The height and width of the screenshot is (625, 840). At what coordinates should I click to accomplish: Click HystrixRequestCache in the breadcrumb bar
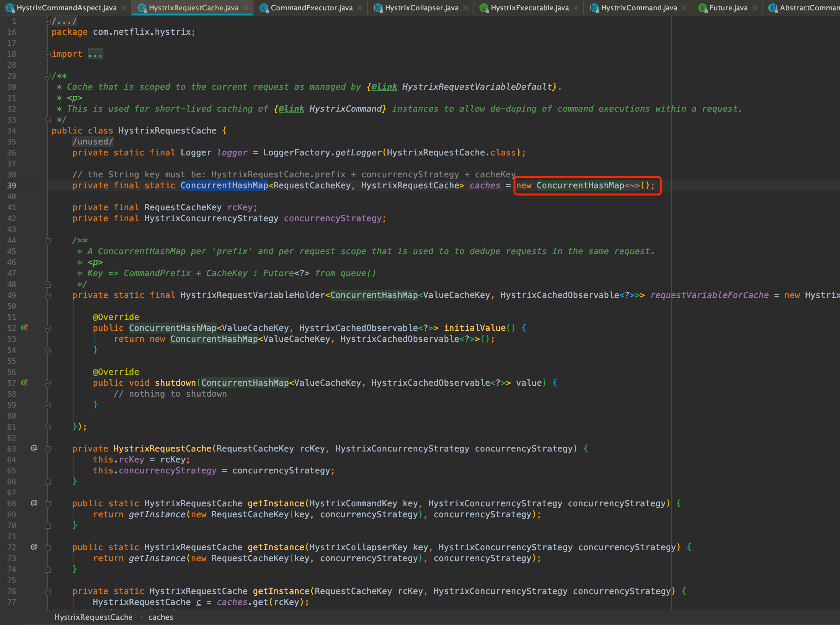click(x=93, y=617)
